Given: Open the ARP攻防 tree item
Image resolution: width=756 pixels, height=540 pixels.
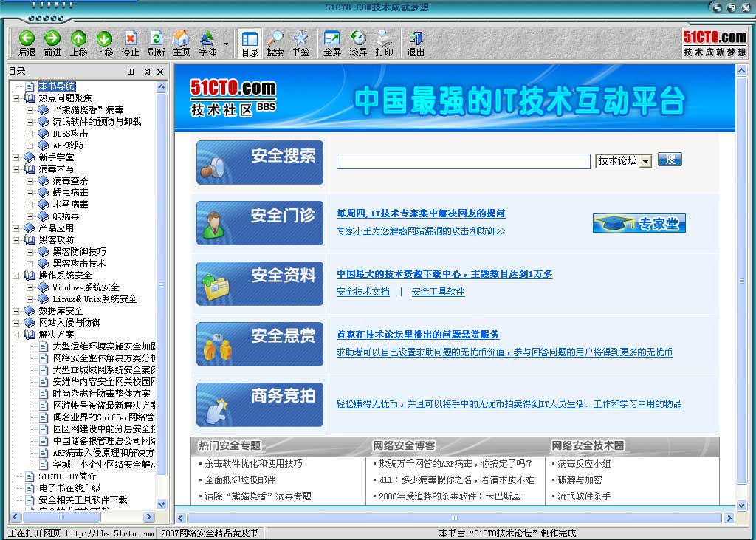Looking at the screenshot, I should pyautogui.click(x=68, y=146).
